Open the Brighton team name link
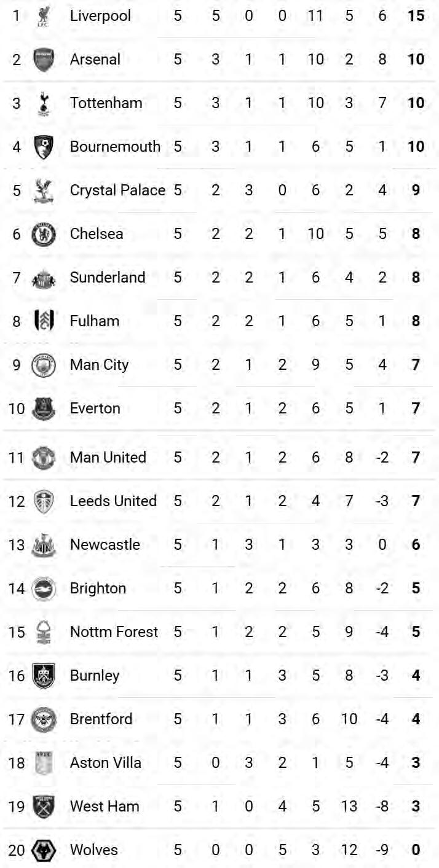Viewport: 439px width, 868px height. coord(98,588)
